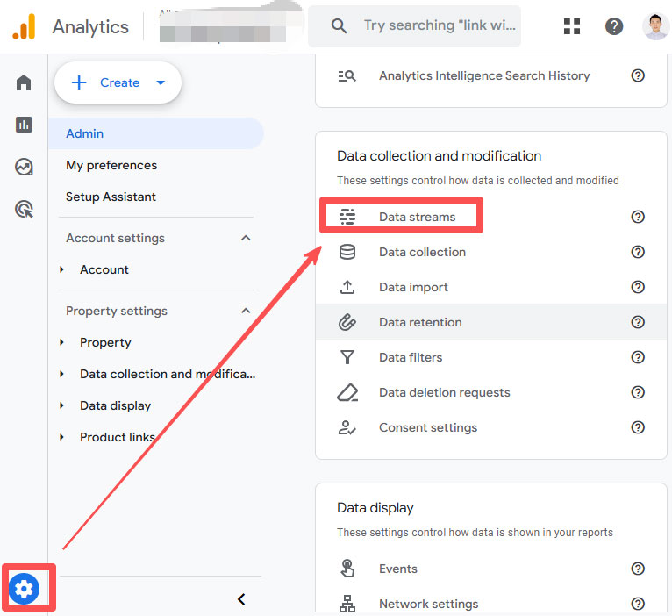Viewport: 672px width, 616px height.
Task: Open the Home icon in left rail
Action: coord(24,82)
